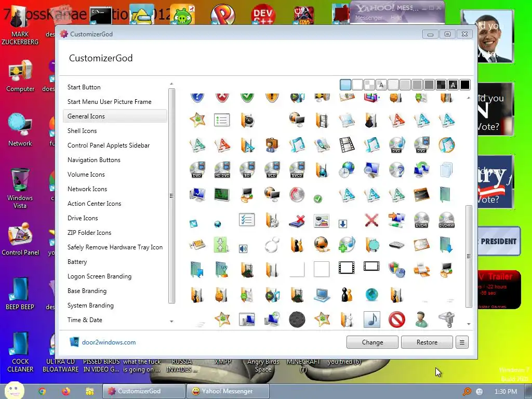This screenshot has height=399, width=532.
Task: Choose the orange printer icon
Action: (x=421, y=270)
